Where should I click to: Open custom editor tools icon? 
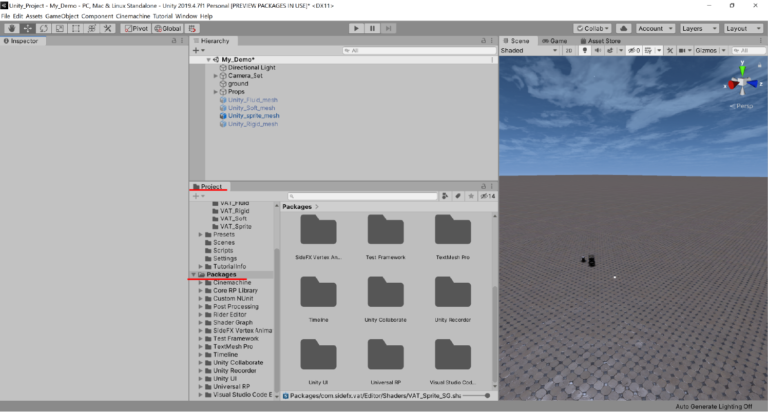point(108,28)
